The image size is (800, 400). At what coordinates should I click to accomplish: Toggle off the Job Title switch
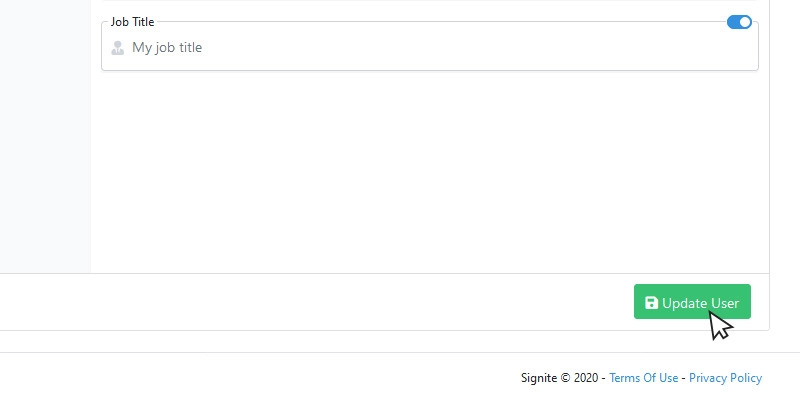[739, 22]
